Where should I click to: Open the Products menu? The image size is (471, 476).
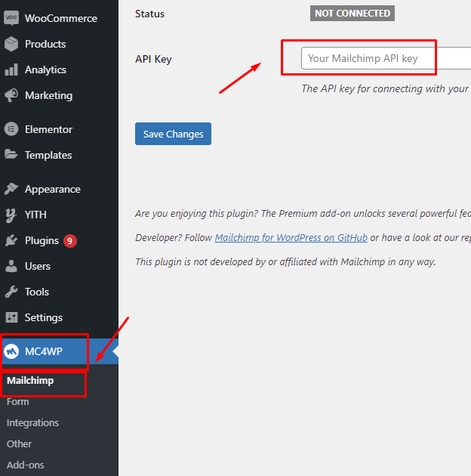(59, 44)
